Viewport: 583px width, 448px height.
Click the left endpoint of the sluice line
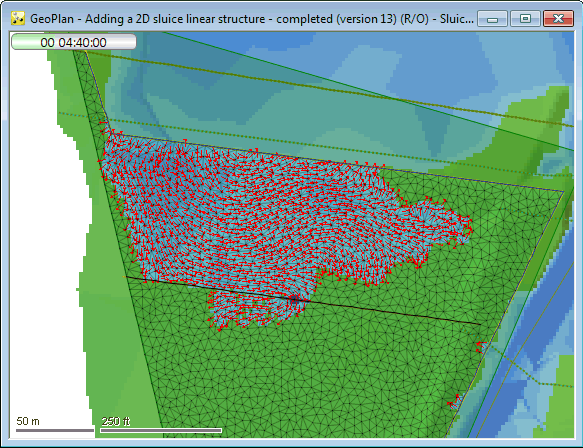point(126,277)
